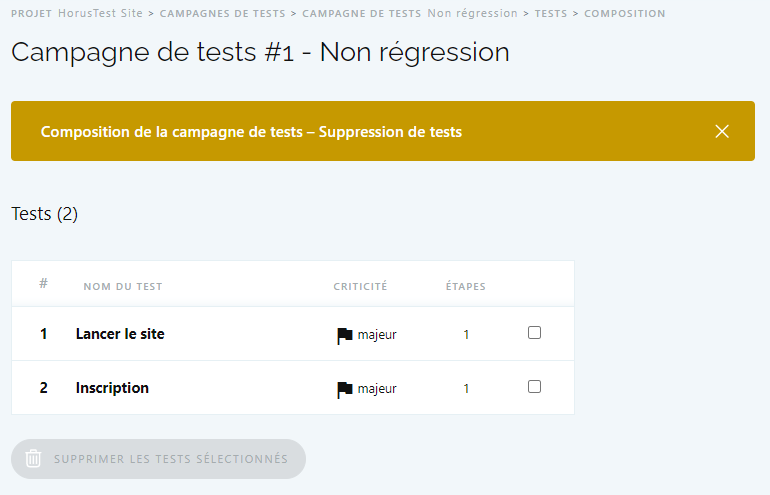Click the flag icon for Lancer le site

pos(344,335)
